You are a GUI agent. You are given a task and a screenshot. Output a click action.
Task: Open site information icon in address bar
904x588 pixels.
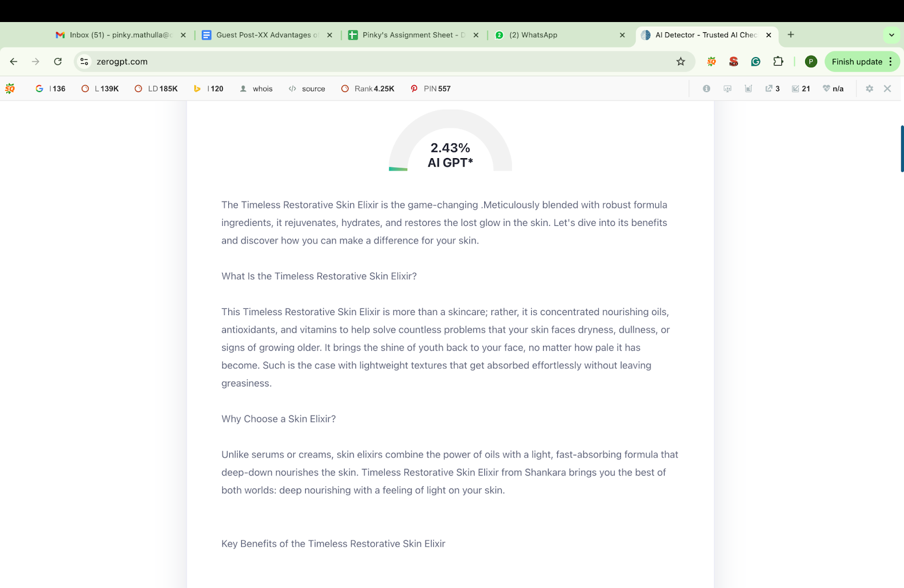pos(84,62)
